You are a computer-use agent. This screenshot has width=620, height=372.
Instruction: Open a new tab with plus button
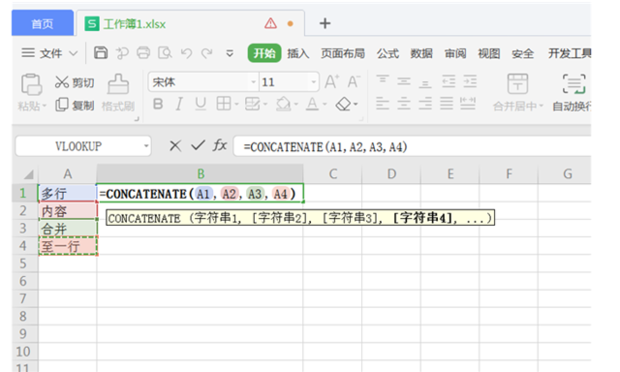click(325, 23)
